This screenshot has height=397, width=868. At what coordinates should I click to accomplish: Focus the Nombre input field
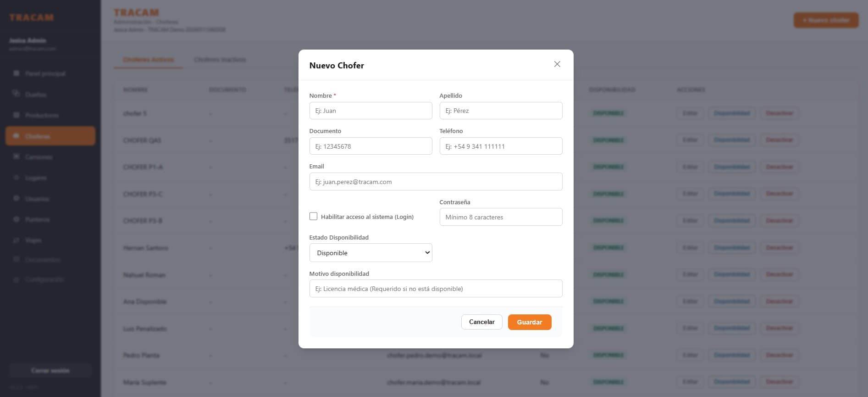coord(370,111)
